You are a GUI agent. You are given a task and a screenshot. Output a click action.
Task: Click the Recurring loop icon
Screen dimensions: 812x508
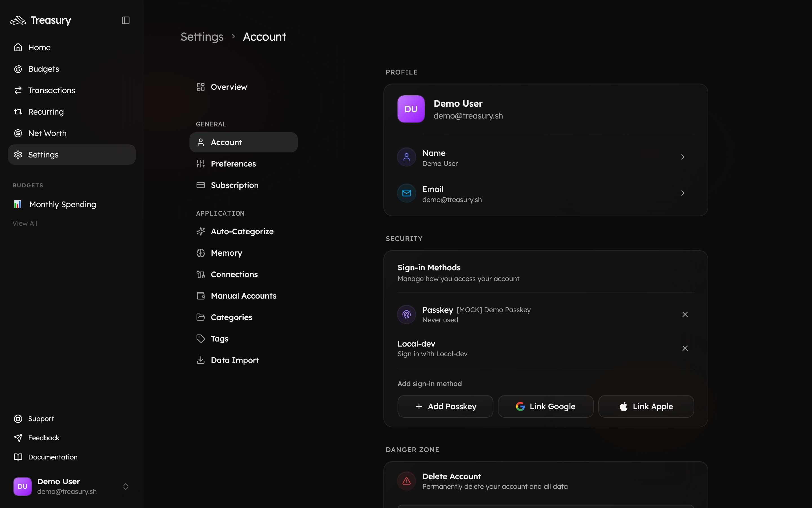point(18,112)
